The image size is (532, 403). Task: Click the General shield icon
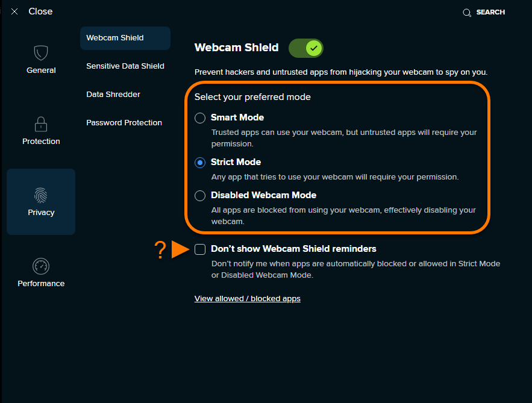click(41, 52)
